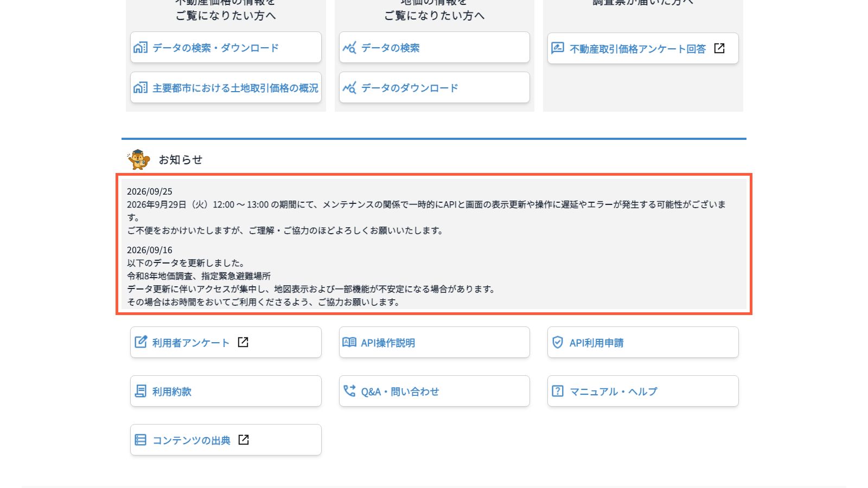Click survey answer icon on 不動産取引価格アンケート回答
Viewport: 868px width, 488px height.
point(558,48)
